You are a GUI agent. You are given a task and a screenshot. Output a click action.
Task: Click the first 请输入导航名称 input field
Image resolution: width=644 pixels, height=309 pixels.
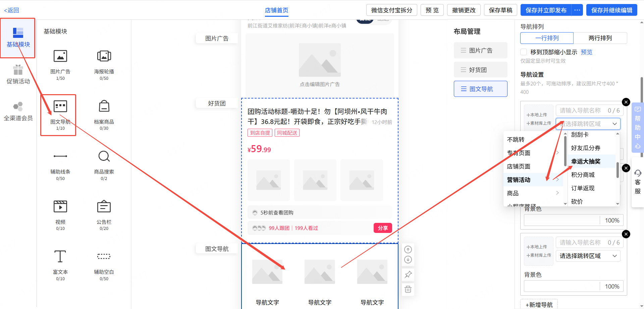pyautogui.click(x=589, y=110)
